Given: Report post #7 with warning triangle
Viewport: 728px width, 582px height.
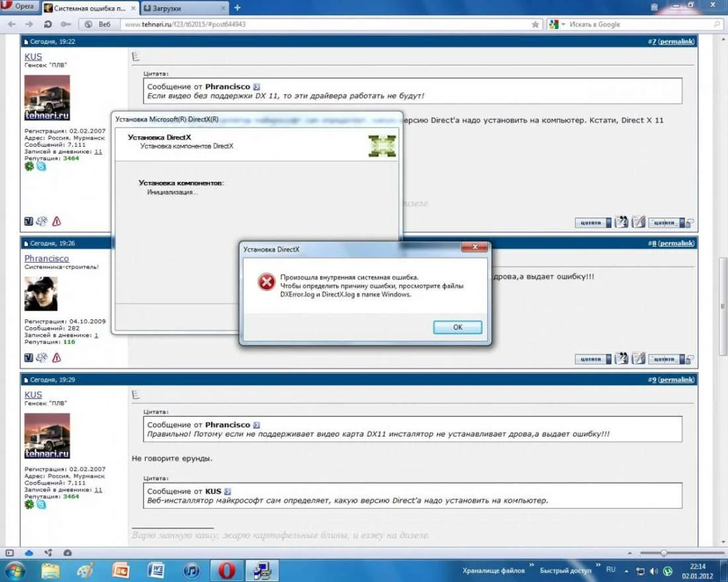Looking at the screenshot, I should [57, 222].
